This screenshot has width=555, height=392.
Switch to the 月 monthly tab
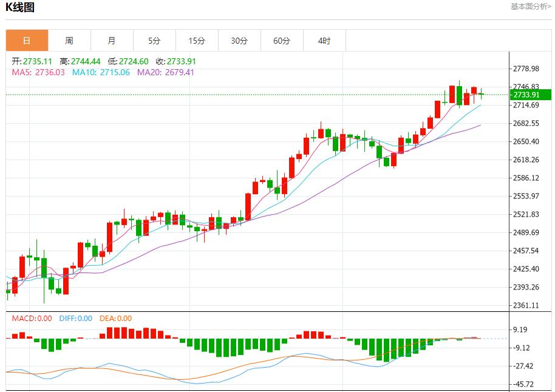click(112, 41)
